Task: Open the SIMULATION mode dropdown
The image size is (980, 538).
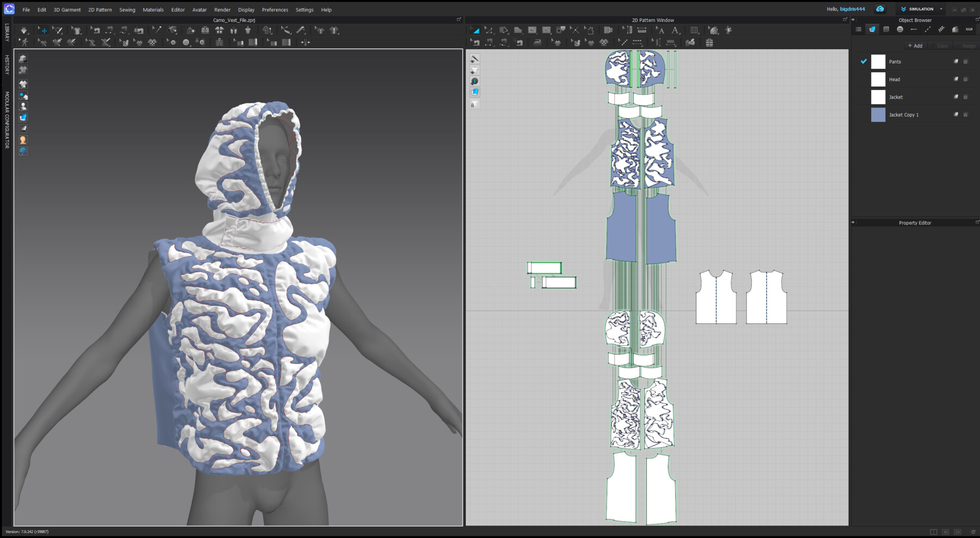Action: tap(940, 9)
